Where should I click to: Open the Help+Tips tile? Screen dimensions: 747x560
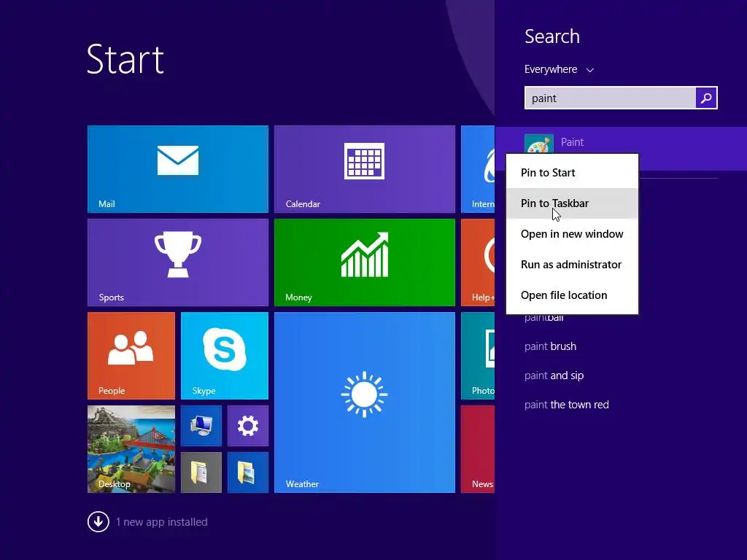pos(478,262)
